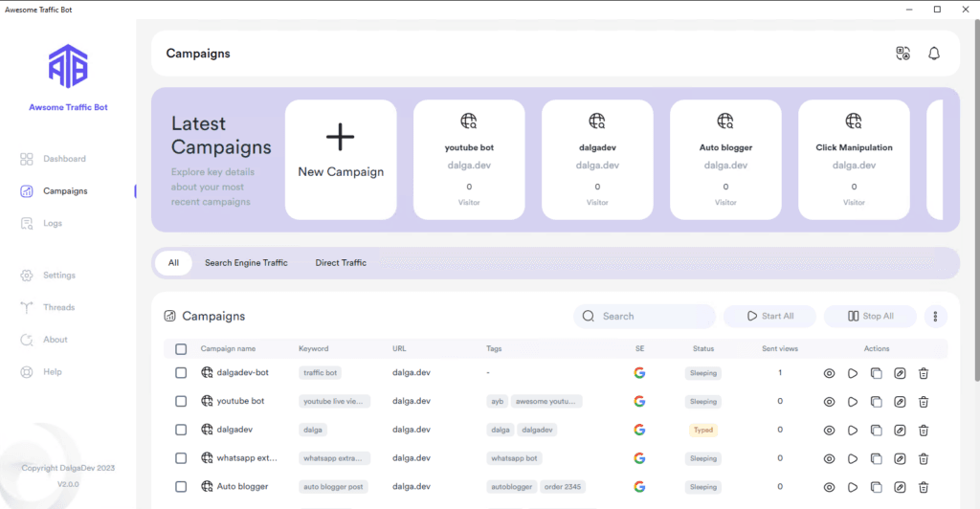Check the whatsapp ext... row checkbox

(x=181, y=457)
